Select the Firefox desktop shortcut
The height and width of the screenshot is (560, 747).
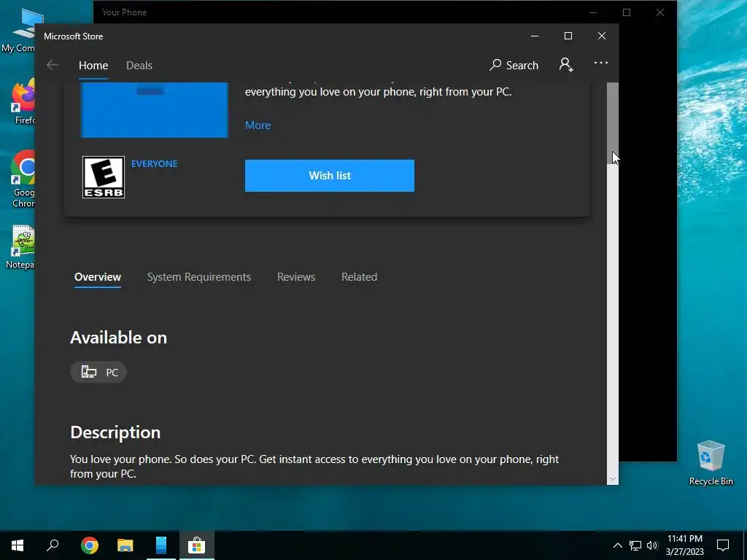(x=24, y=102)
